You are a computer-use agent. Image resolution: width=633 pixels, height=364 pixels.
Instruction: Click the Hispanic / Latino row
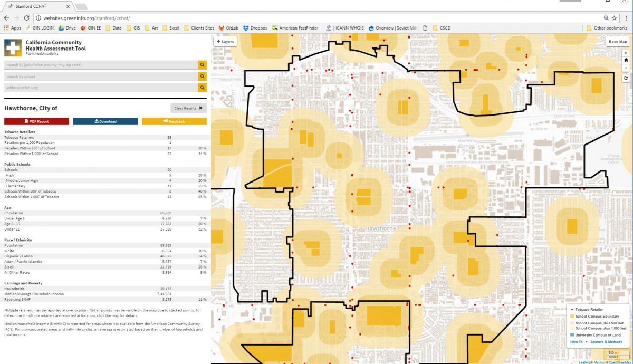point(105,256)
